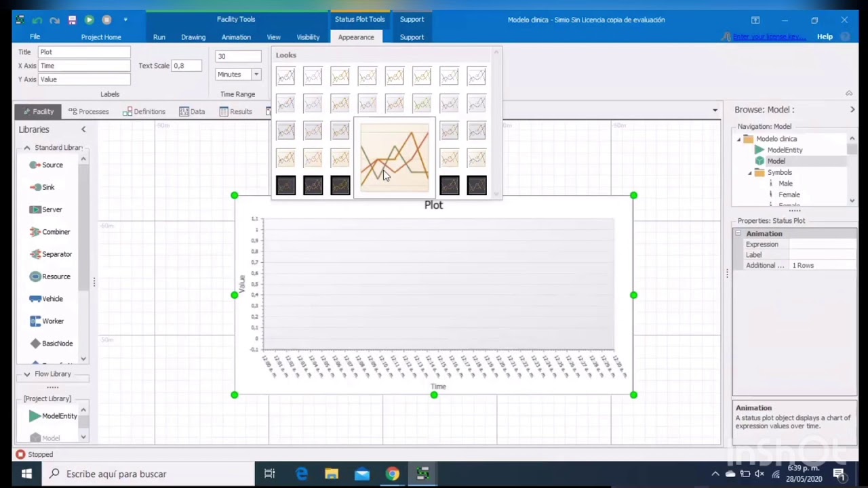Select the Sink object in Standard Library
Image resolution: width=868 pixels, height=488 pixels.
[42, 187]
